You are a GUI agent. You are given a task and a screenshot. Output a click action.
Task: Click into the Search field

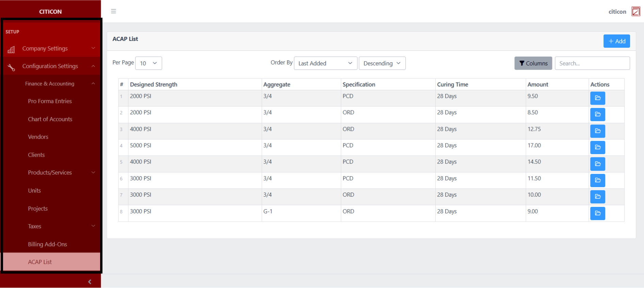(x=592, y=63)
